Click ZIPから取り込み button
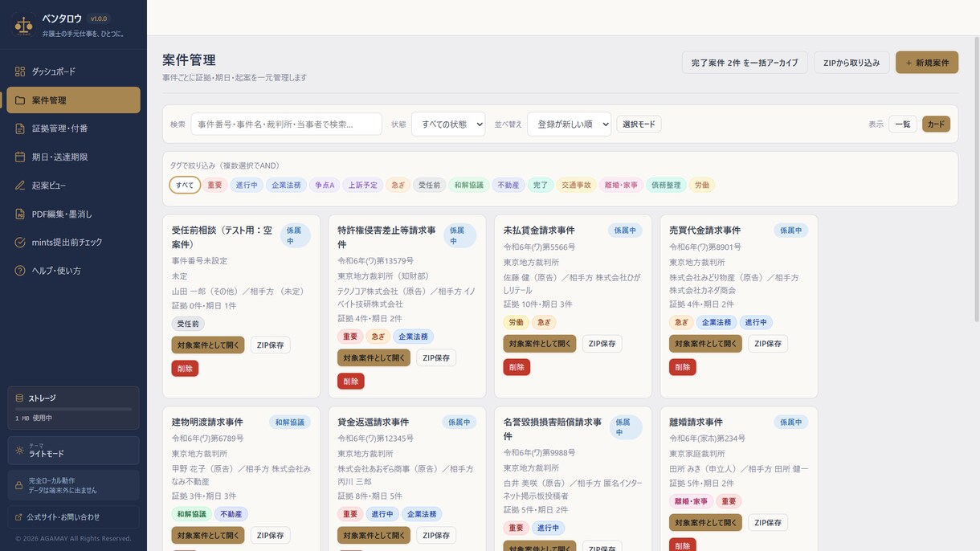The width and height of the screenshot is (980, 551). [x=851, y=63]
